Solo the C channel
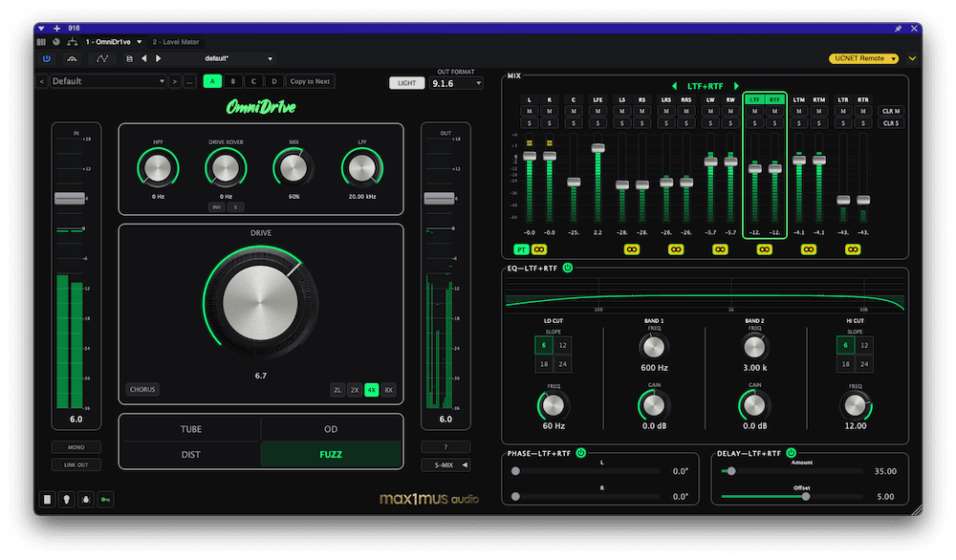This screenshot has width=956, height=560. 573,123
